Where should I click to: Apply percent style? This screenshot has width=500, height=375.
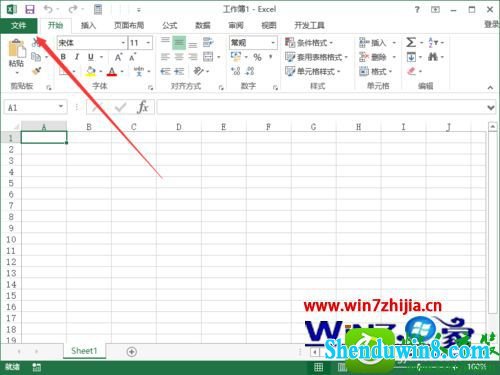click(257, 57)
